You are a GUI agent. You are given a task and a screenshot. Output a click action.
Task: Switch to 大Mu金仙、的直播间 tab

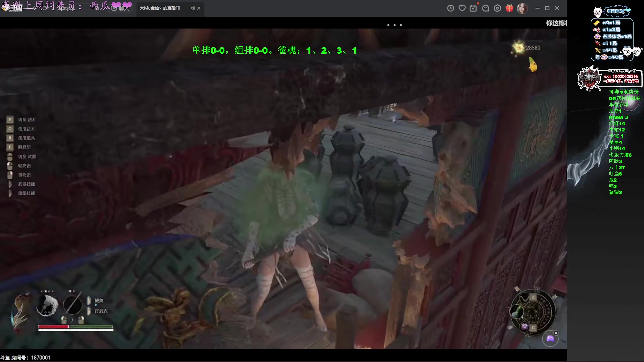click(160, 8)
